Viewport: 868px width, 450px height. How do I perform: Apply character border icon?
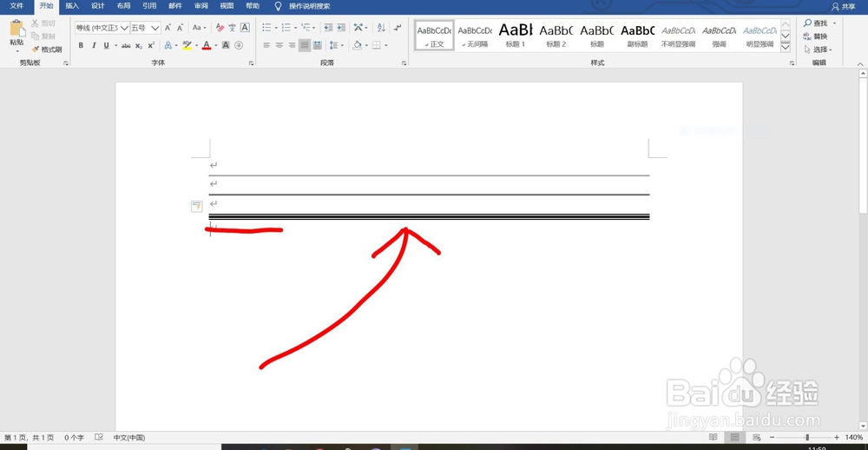[x=245, y=28]
